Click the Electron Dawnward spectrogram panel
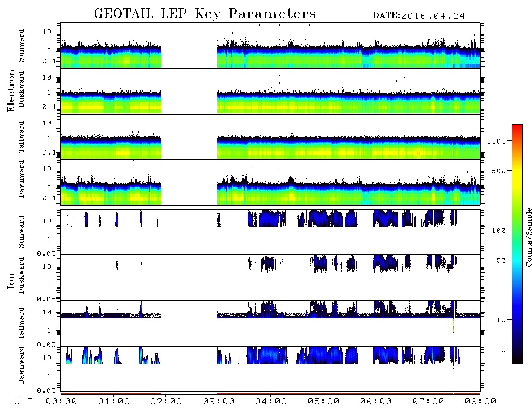Screen dimensions: 532x410 coord(270,182)
